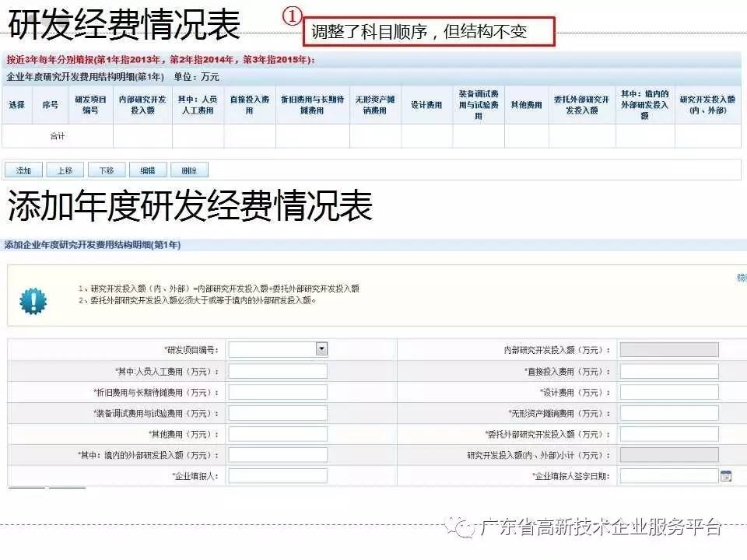Focus the 装备调试费用与试验费用 text box
Screen dimensions: 747x560
click(x=278, y=413)
